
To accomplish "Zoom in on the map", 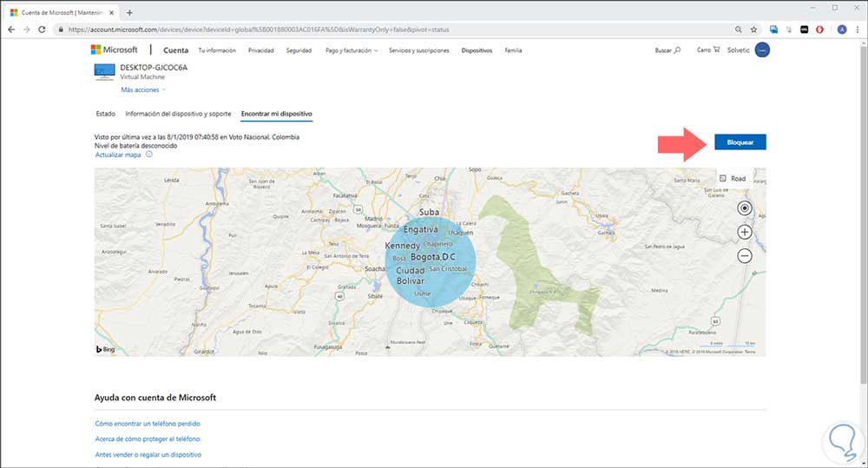I will (745, 232).
